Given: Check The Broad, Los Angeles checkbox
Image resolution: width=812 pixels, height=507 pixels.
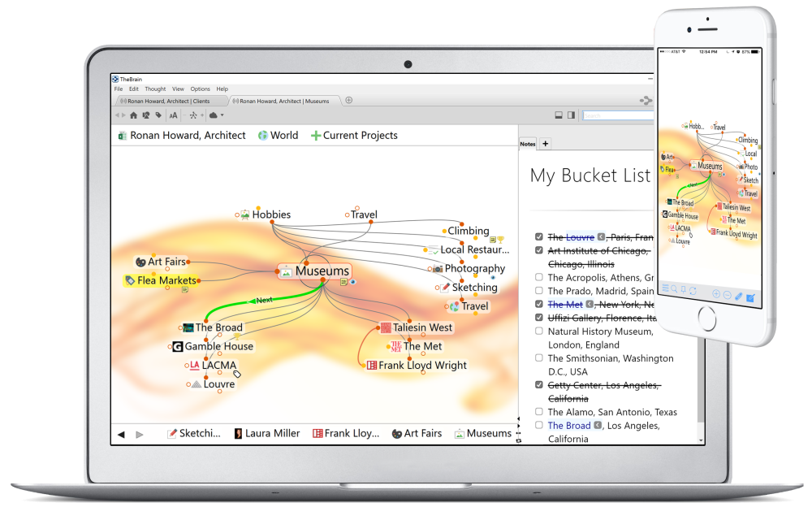Looking at the screenshot, I should pos(539,425).
